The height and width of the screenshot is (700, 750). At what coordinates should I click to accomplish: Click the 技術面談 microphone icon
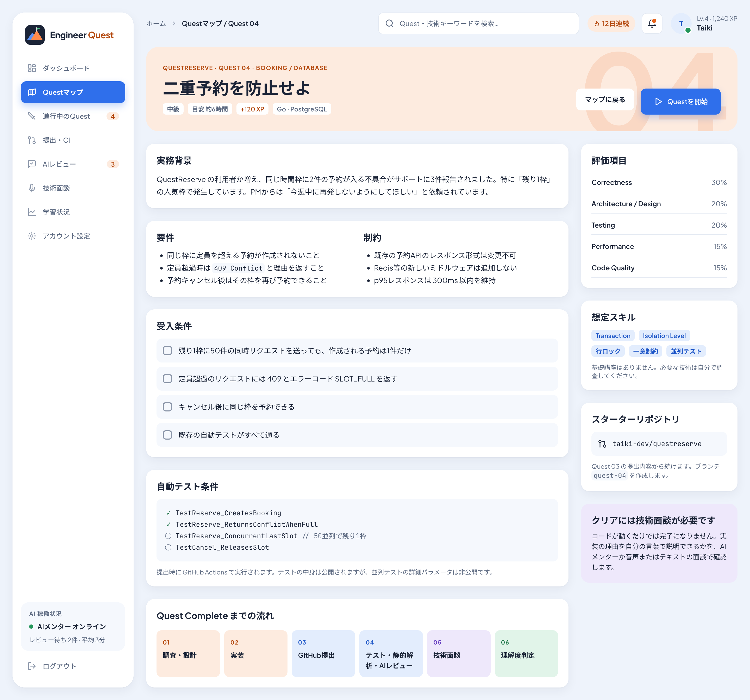click(x=32, y=188)
